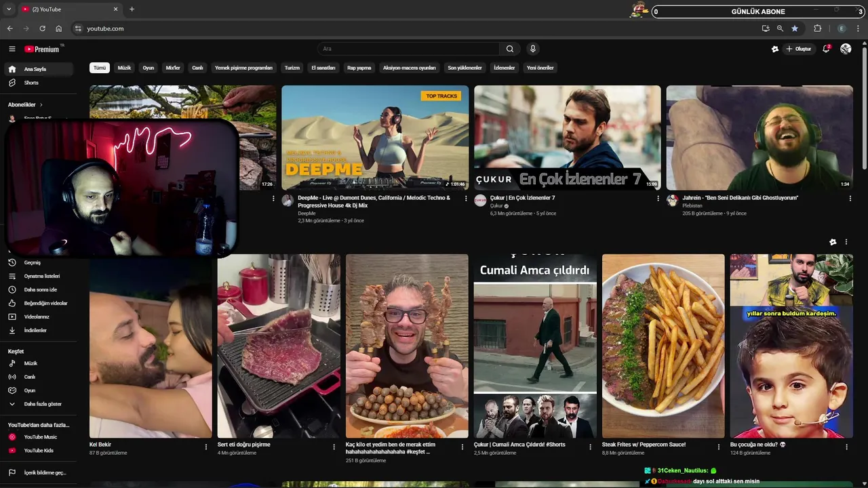Image resolution: width=868 pixels, height=488 pixels.
Task: Open the account avatar menu
Action: tap(846, 49)
